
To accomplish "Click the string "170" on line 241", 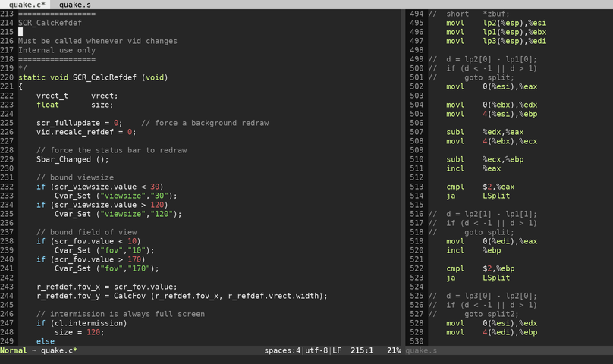I will [x=139, y=268].
